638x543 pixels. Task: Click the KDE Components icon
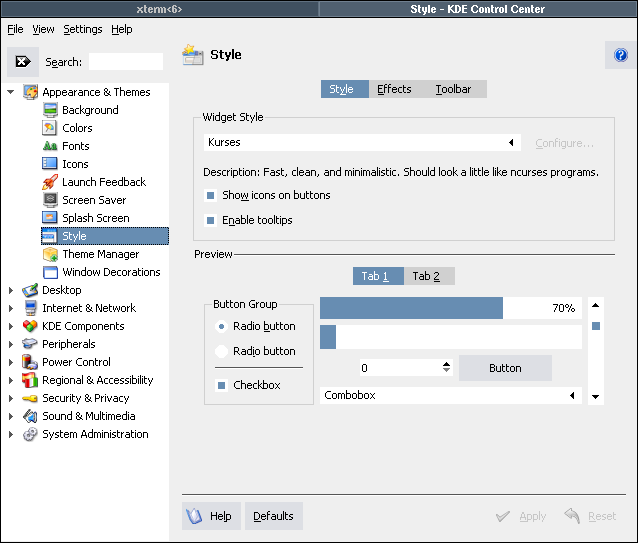click(30, 326)
